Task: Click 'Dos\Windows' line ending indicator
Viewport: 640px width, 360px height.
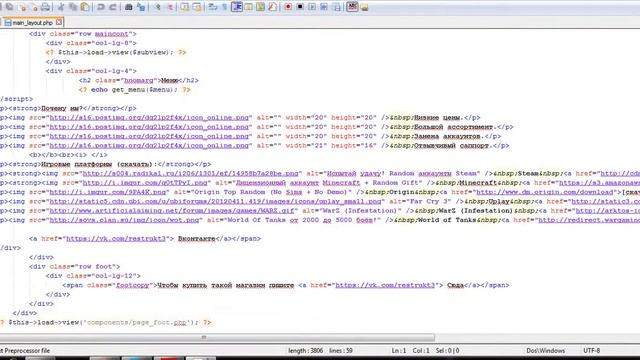Action: click(x=545, y=351)
